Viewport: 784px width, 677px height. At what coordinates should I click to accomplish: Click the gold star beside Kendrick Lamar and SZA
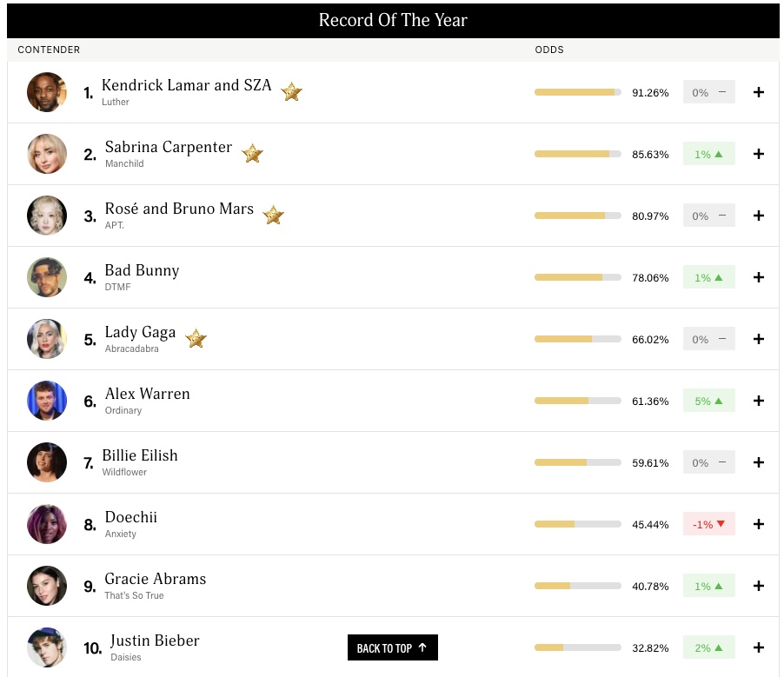pyautogui.click(x=291, y=91)
